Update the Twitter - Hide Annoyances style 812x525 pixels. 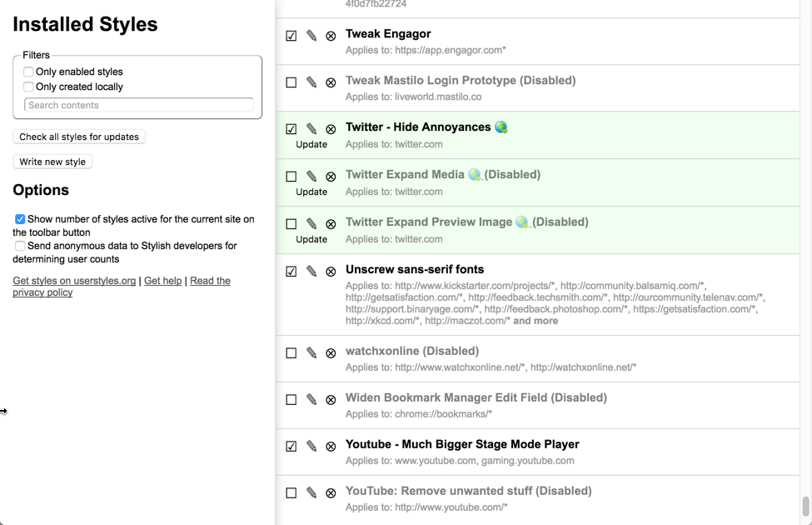tap(310, 144)
